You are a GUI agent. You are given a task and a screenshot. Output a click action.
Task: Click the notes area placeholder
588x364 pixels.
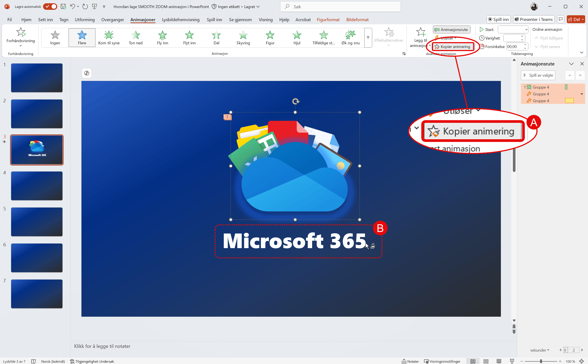point(102,346)
